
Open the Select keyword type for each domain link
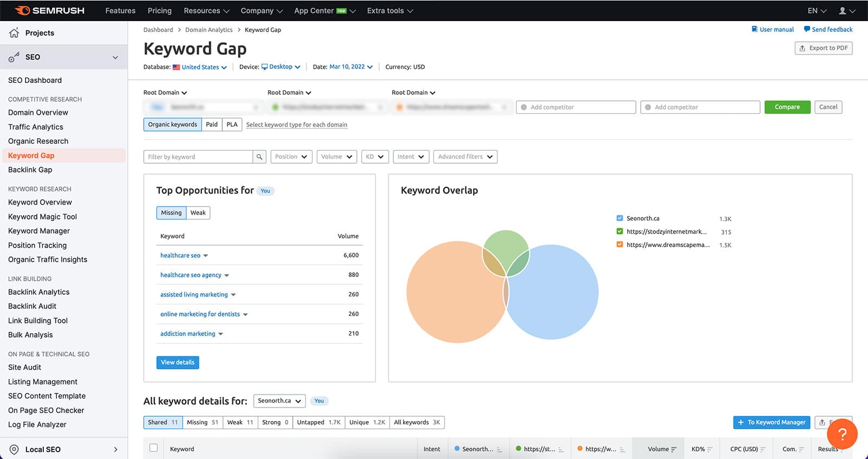[x=297, y=125]
